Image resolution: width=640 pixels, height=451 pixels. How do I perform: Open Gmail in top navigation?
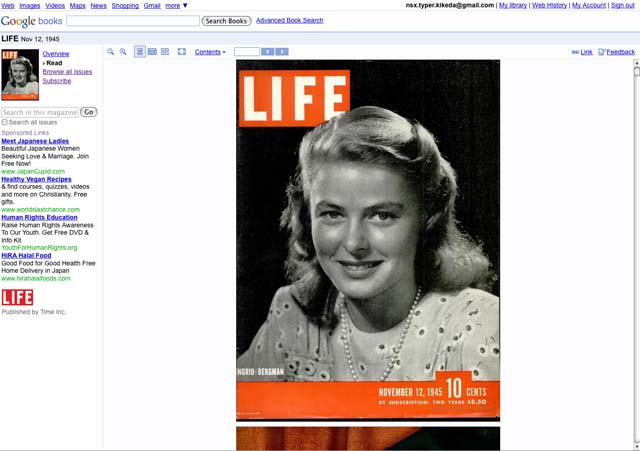[x=152, y=6]
